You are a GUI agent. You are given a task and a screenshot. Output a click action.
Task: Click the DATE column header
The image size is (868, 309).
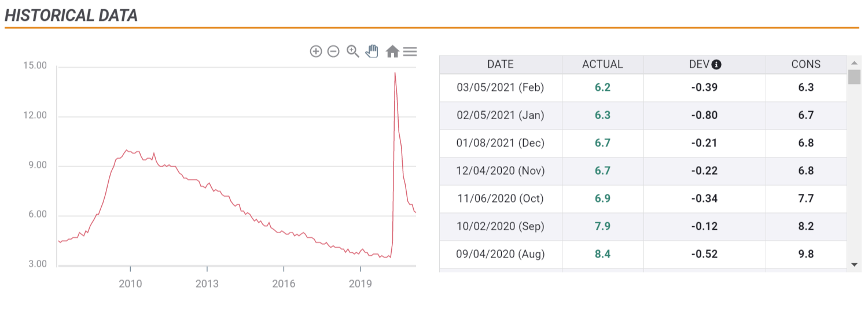[x=501, y=64]
